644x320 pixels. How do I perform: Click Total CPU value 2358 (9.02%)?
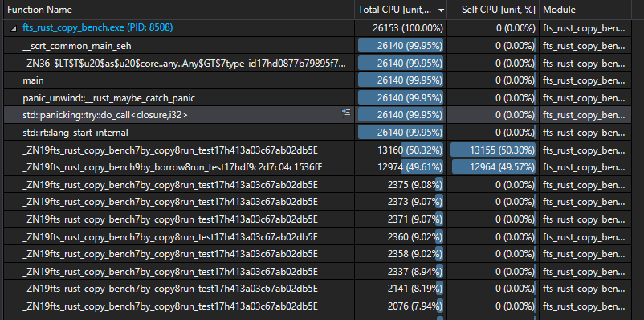[415, 254]
